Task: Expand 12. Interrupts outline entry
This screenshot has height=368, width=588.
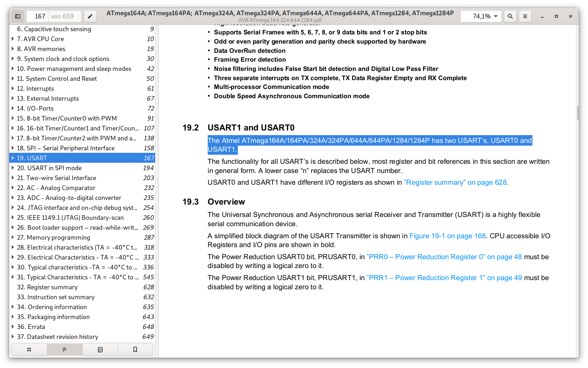Action: click(13, 89)
